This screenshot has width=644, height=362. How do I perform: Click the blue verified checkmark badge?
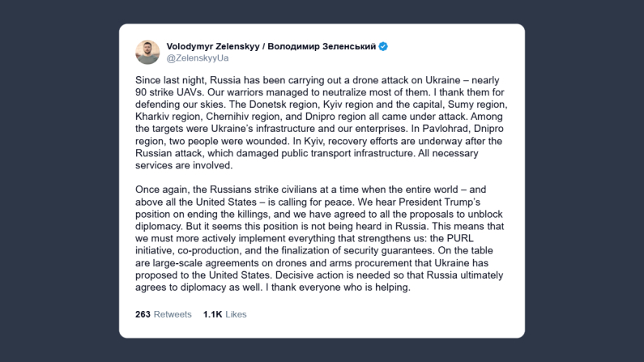383,46
